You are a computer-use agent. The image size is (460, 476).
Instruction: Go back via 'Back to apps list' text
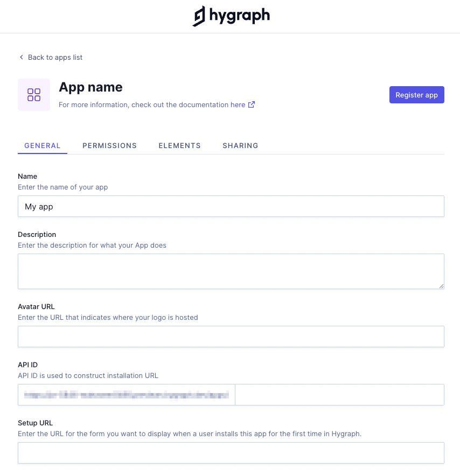coord(55,57)
